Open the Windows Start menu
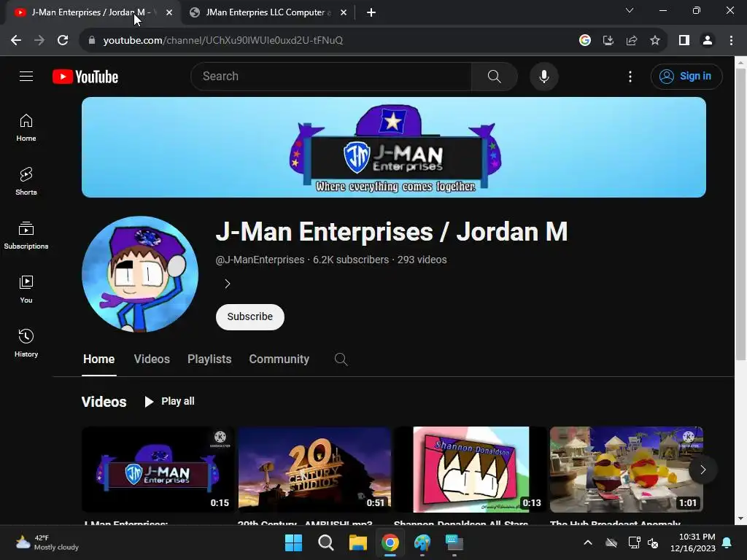The height and width of the screenshot is (560, 747). click(293, 542)
